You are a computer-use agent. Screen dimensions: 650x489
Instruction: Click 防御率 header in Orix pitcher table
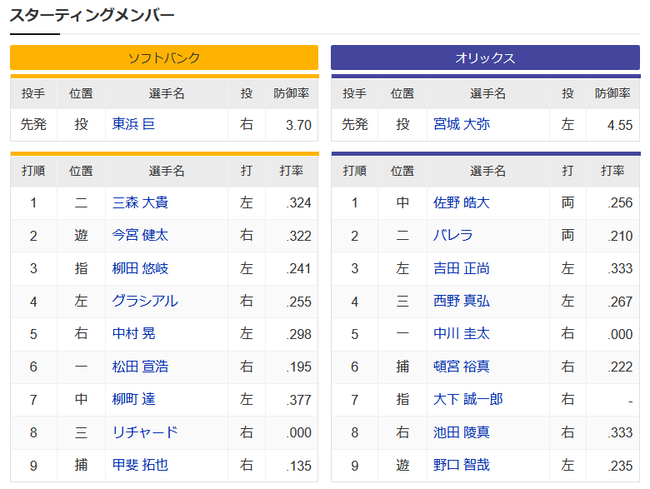(613, 93)
